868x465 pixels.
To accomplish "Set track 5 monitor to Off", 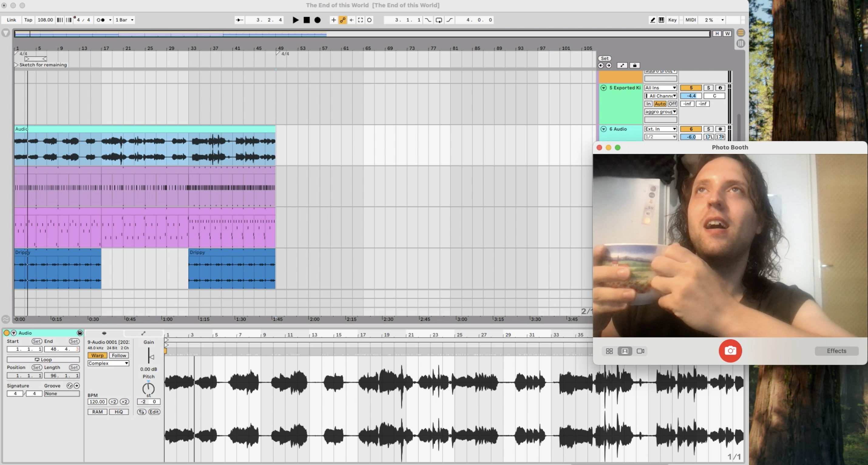I will [x=672, y=104].
